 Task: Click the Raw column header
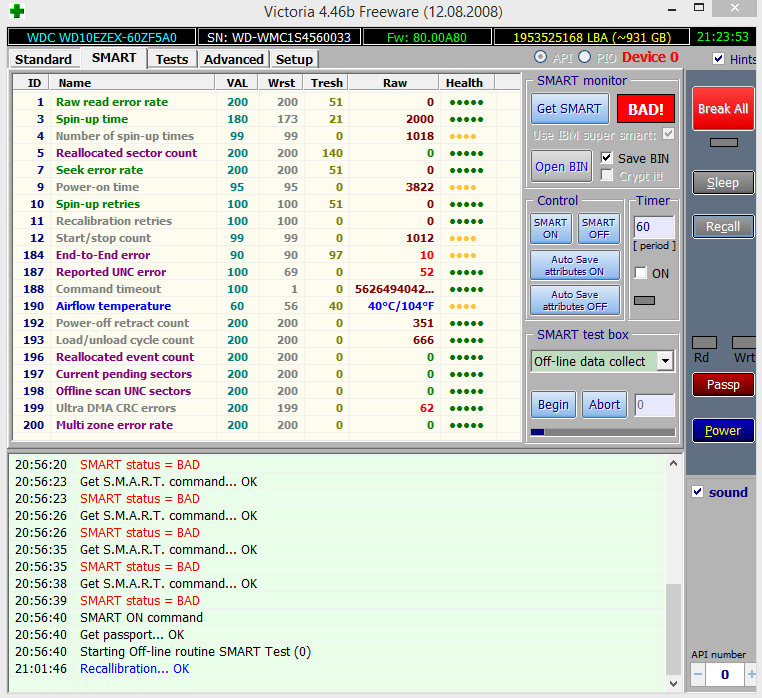pos(394,83)
